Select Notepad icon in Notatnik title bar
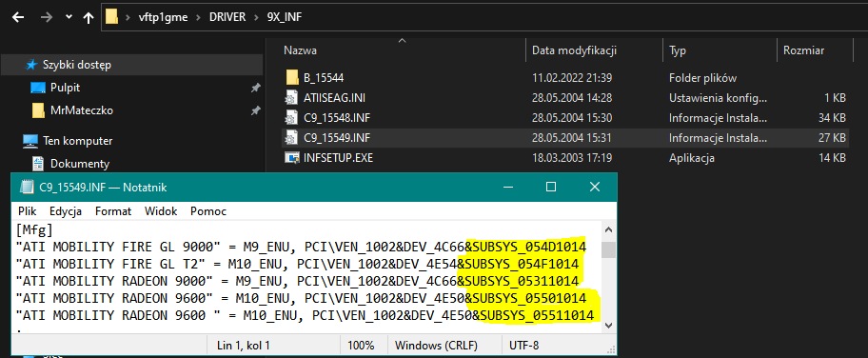Viewport: 868px width, 358px height. (26, 188)
